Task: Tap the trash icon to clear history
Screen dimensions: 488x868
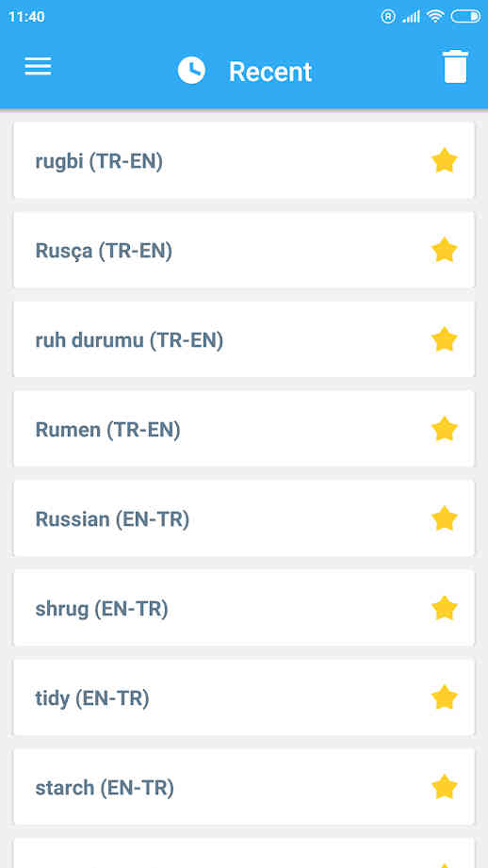Action: point(455,66)
